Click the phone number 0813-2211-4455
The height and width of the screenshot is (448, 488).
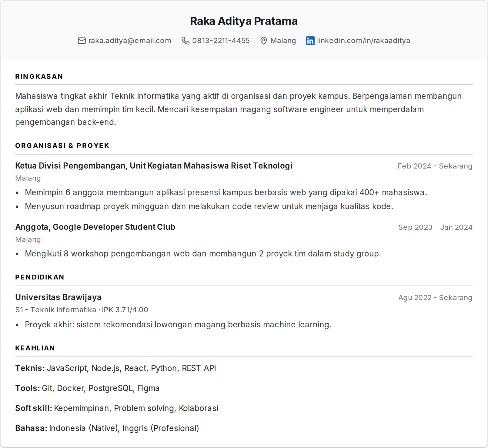(221, 41)
